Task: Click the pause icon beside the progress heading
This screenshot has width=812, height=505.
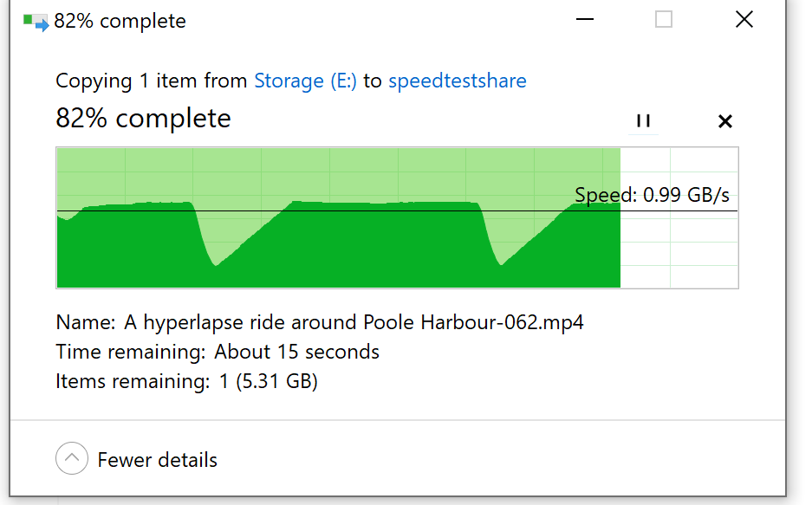Action: [643, 121]
